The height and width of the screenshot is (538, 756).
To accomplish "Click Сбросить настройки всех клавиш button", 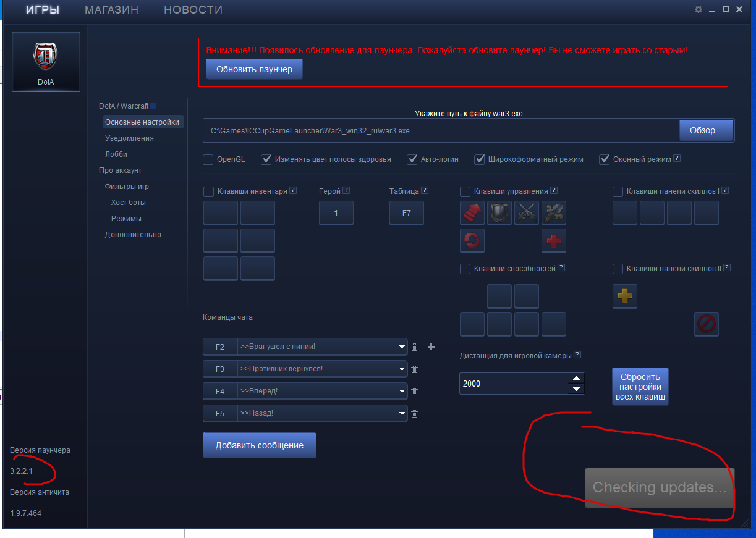I will pyautogui.click(x=640, y=387).
